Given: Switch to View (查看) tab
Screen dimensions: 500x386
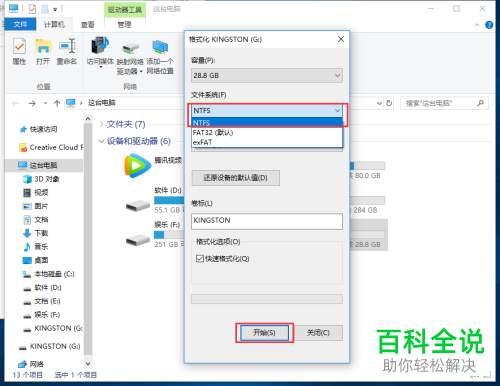Looking at the screenshot, I should point(87,24).
